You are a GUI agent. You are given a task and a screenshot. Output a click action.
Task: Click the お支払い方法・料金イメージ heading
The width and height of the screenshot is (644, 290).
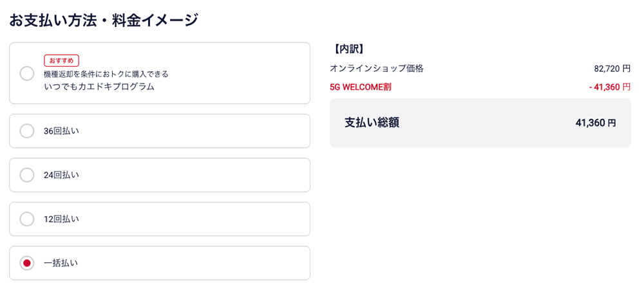(104, 21)
